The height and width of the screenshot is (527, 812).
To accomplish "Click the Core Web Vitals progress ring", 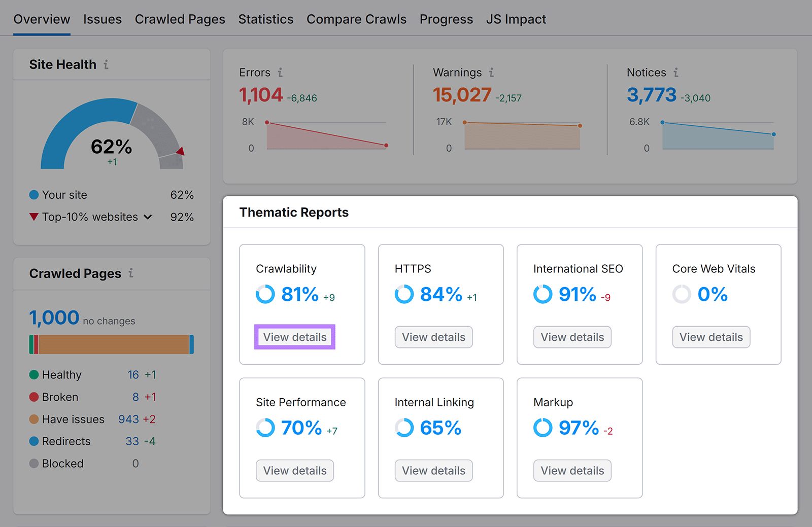I will click(682, 294).
